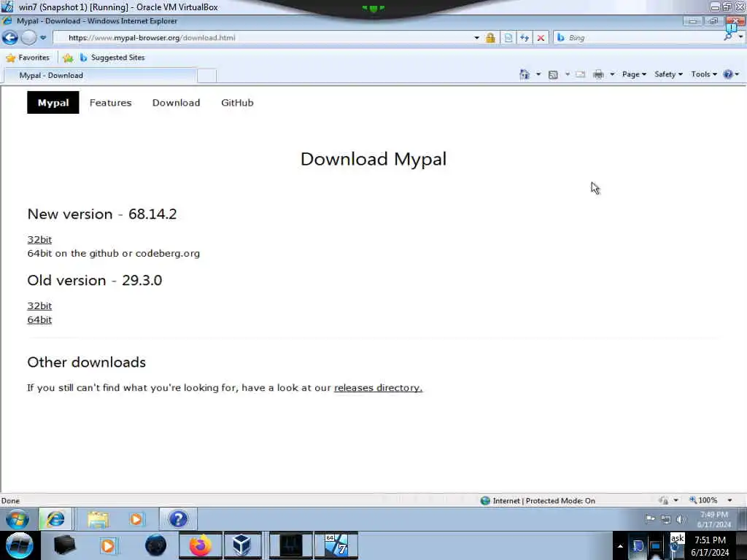Click the Add to Favorites Bar star icon
Viewport: 747px width, 560px height.
tap(68, 58)
